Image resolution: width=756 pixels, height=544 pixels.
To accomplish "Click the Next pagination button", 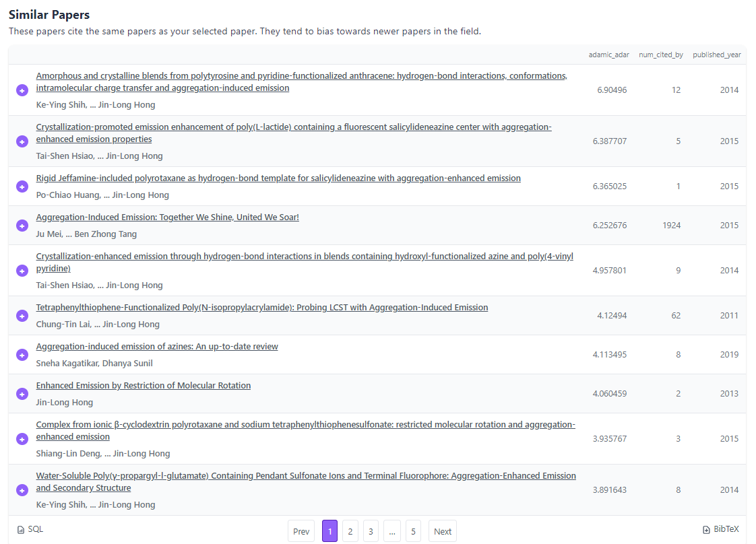I will point(442,531).
